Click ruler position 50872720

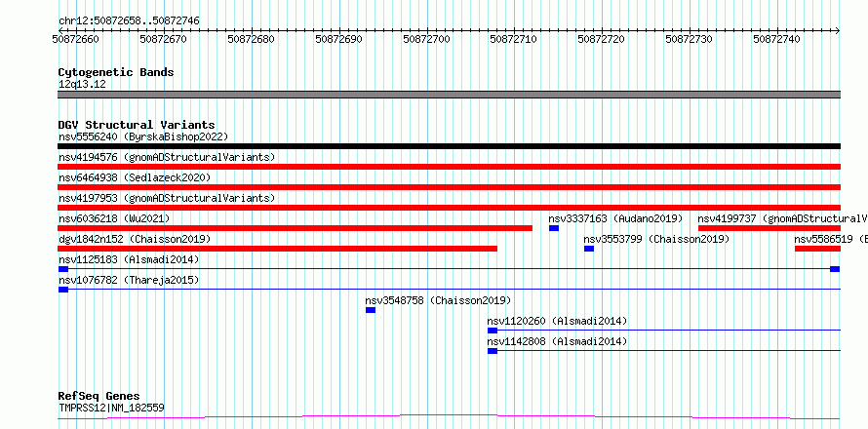coord(601,39)
